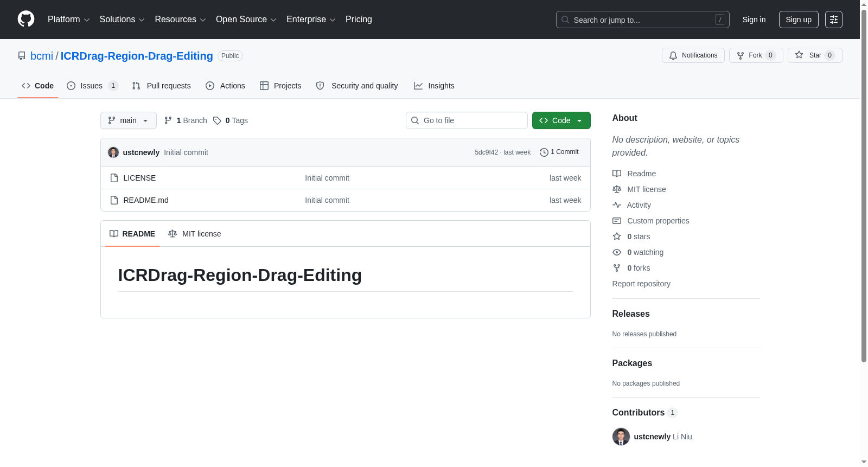Open the Releases heading link

(631, 314)
